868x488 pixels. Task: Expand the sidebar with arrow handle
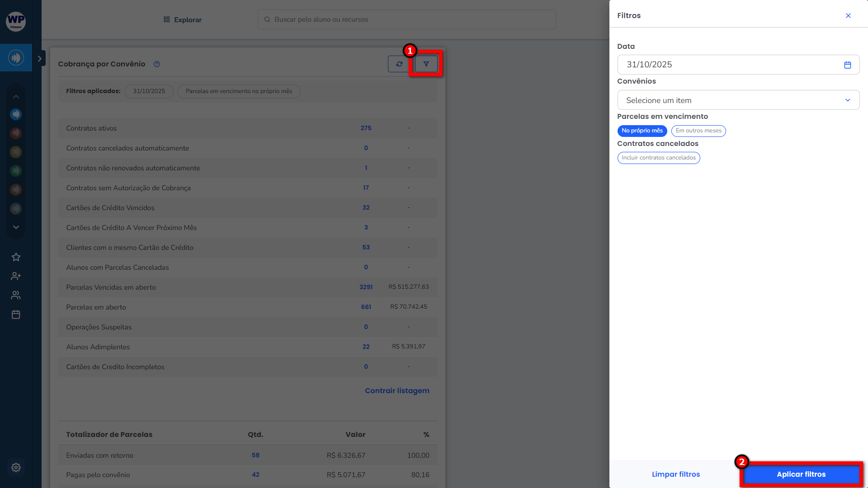[x=40, y=58]
